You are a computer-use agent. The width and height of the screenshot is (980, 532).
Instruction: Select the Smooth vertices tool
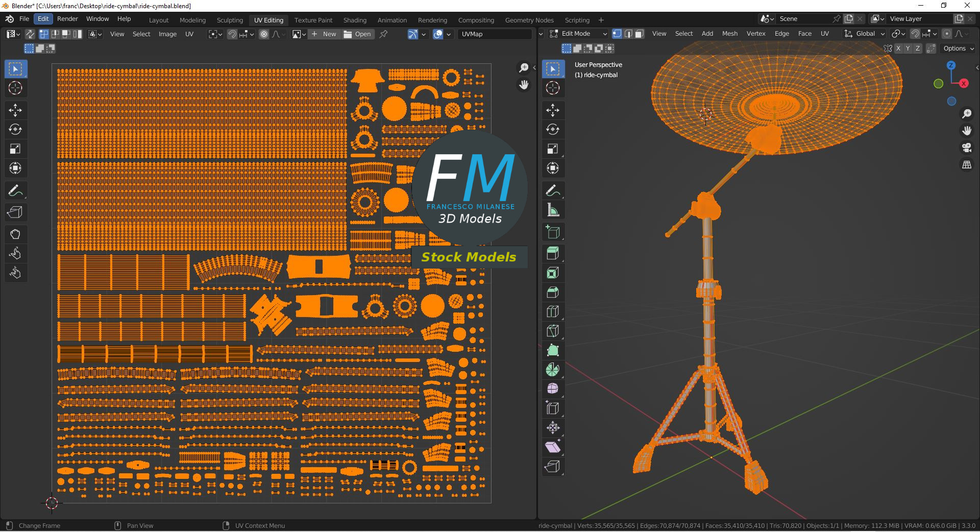[553, 390]
